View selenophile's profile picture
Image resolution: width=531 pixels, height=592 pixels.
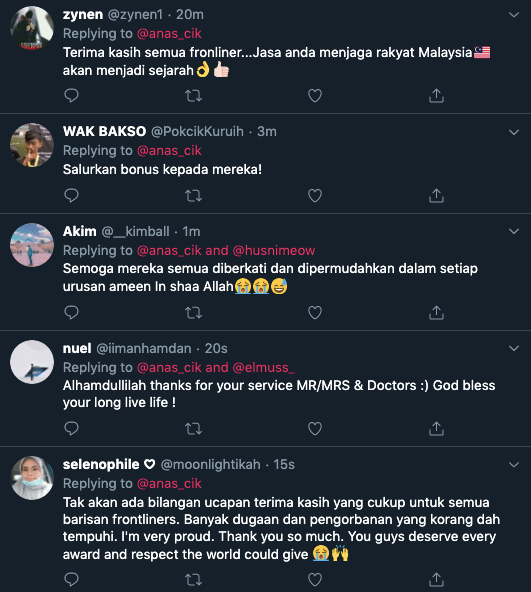coord(32,478)
